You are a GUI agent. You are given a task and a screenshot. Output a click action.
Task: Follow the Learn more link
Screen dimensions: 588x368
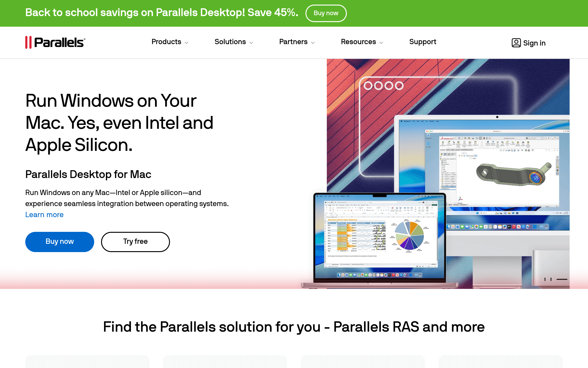point(44,215)
